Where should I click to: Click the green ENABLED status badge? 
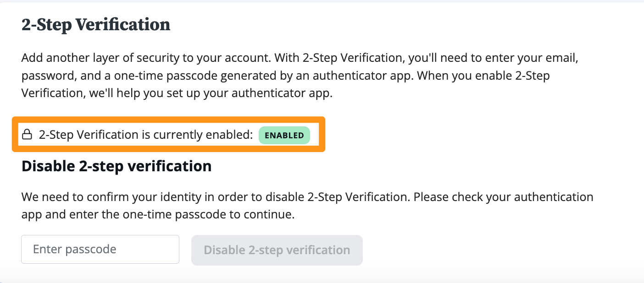284,135
